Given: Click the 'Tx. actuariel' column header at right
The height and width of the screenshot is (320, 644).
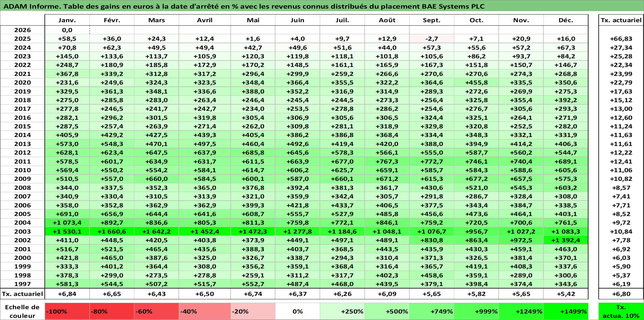Looking at the screenshot, I should click(621, 20).
